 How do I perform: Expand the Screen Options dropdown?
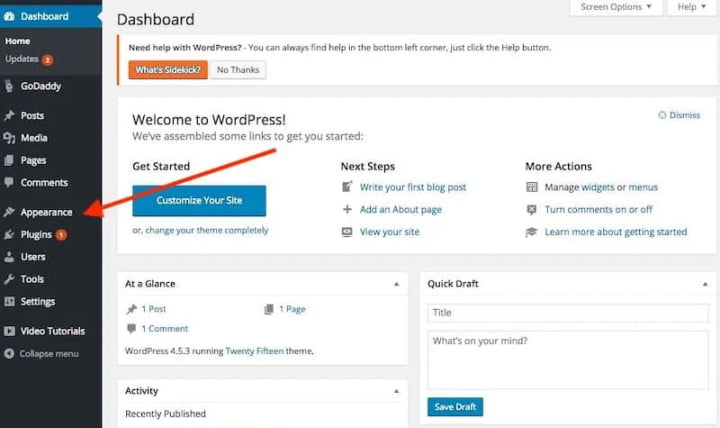click(616, 7)
